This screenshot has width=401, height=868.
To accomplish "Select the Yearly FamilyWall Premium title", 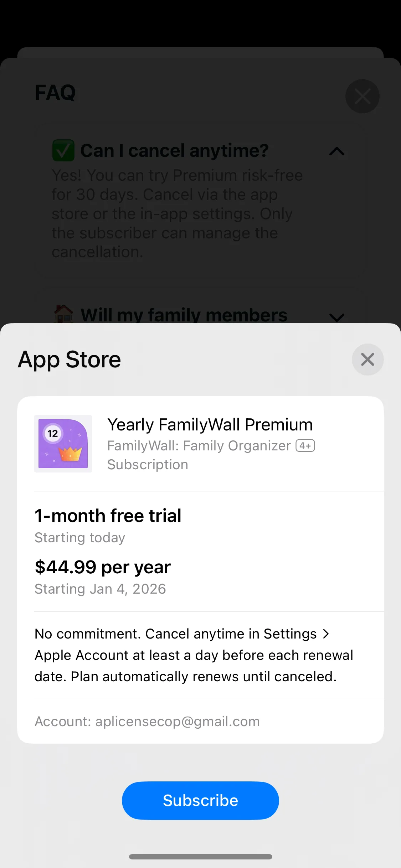I will [210, 425].
